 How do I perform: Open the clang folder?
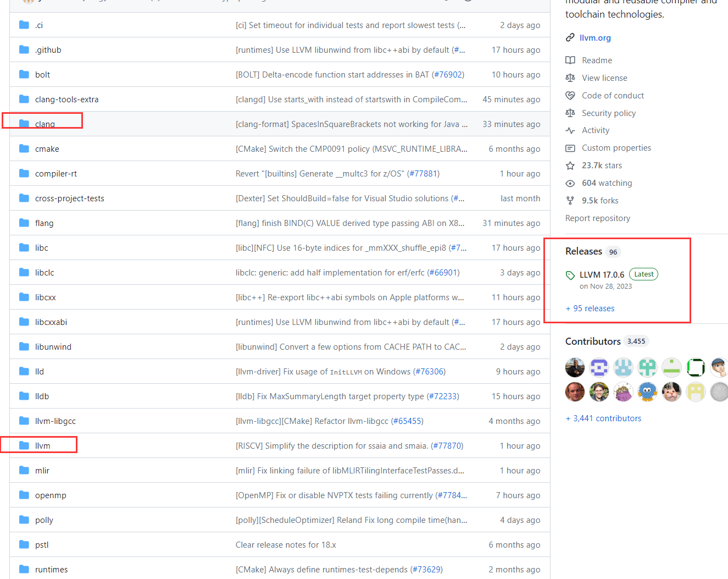[x=45, y=124]
